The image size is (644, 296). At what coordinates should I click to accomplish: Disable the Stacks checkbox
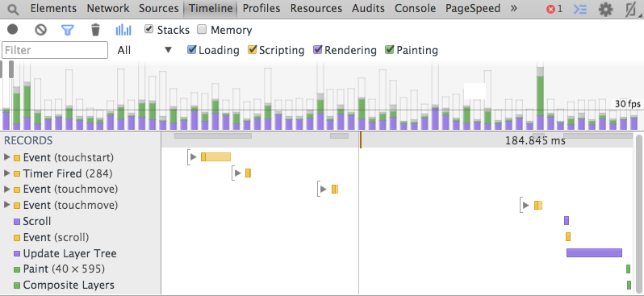(149, 29)
